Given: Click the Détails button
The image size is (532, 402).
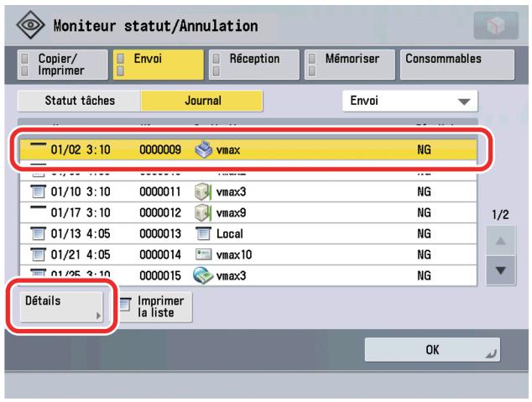Looking at the screenshot, I should 61,306.
